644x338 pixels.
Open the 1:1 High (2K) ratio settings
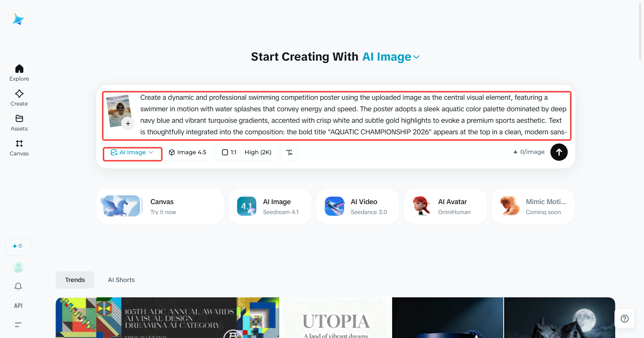[247, 152]
